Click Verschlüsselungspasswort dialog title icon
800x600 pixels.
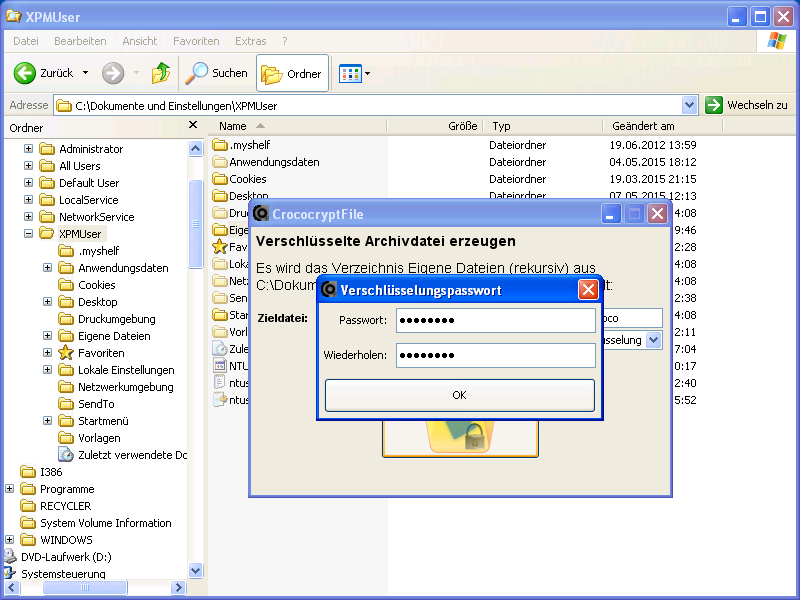[x=329, y=290]
